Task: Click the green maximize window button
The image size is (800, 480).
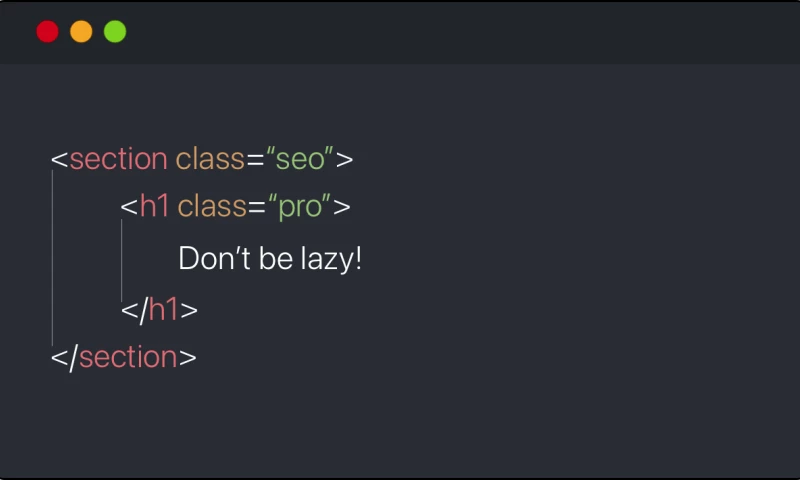Action: click(115, 32)
